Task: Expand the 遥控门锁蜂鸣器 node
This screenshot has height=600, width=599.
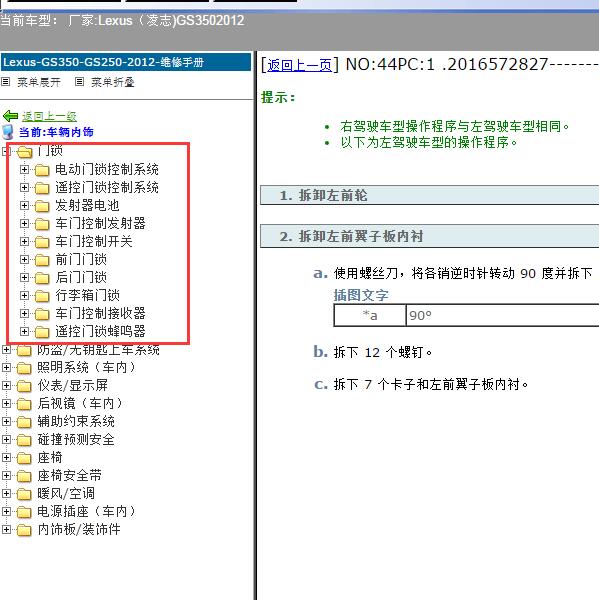Action: 24,331
